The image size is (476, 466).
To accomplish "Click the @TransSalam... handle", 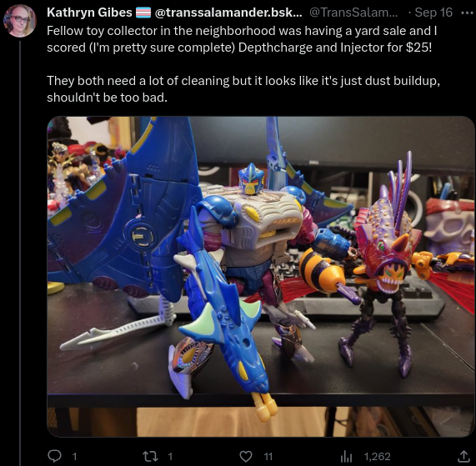I will pos(353,13).
